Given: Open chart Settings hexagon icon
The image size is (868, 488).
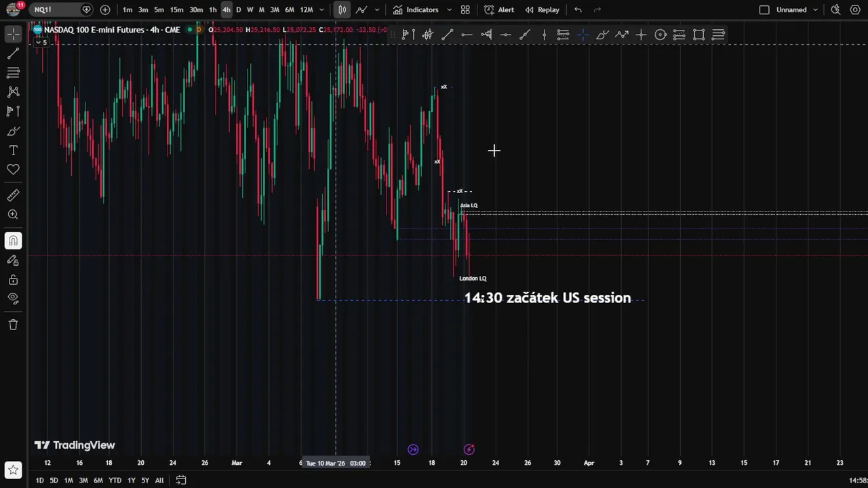Looking at the screenshot, I should pos(855,9).
